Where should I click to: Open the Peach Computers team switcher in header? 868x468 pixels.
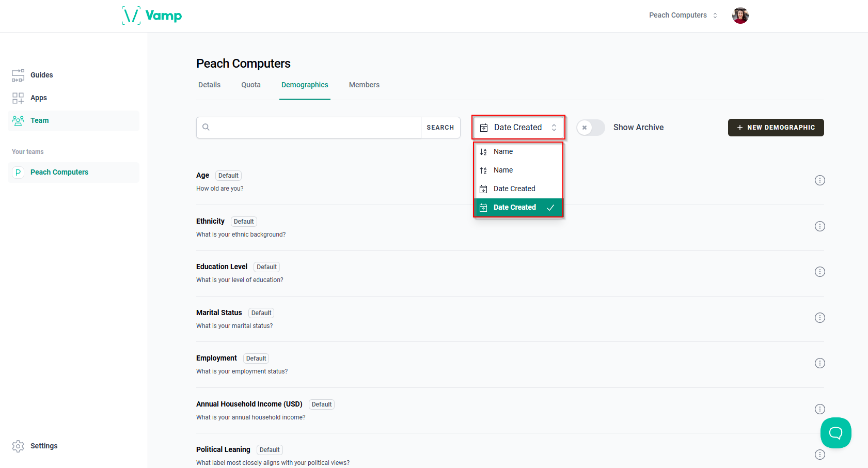pos(683,15)
